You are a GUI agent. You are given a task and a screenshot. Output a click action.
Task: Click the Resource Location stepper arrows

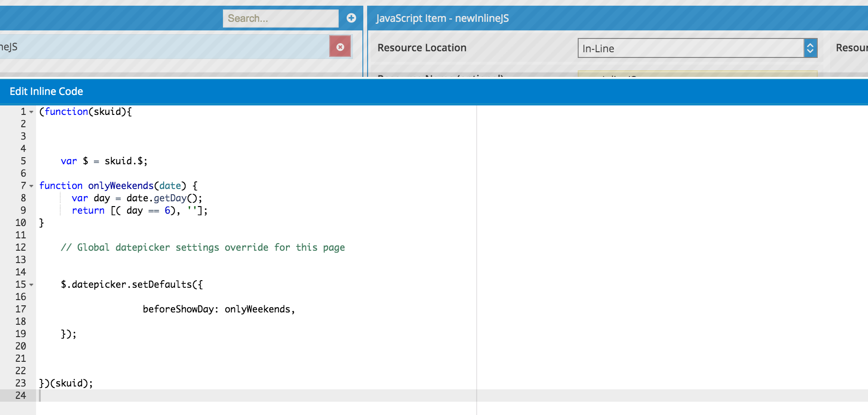[810, 48]
